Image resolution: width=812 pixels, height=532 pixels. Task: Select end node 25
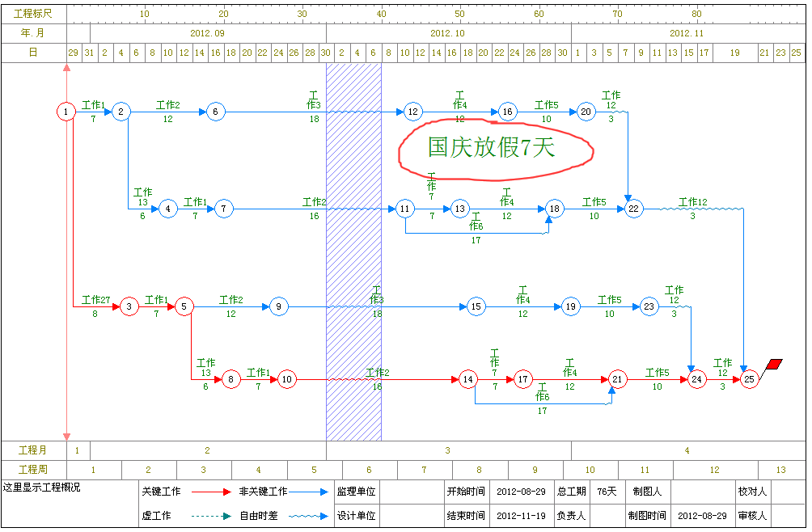(x=750, y=379)
